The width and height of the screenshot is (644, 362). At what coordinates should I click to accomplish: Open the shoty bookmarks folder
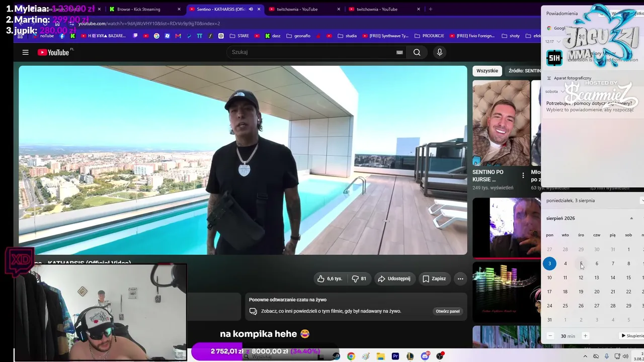[511, 36]
